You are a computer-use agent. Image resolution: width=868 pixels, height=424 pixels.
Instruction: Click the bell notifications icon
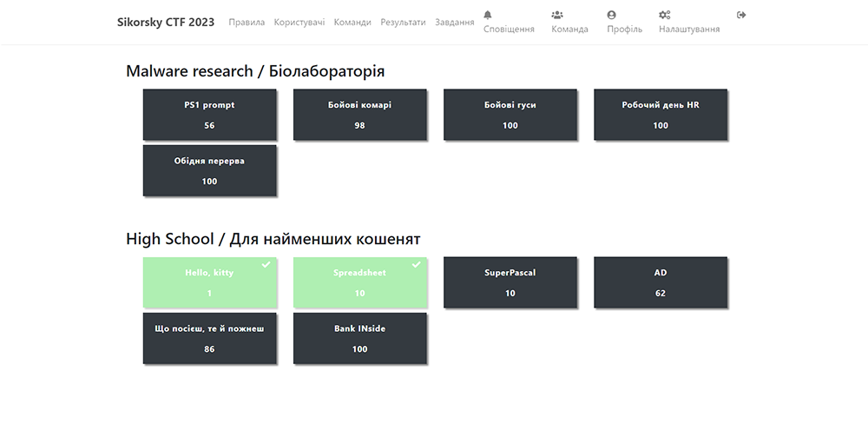pos(488,15)
